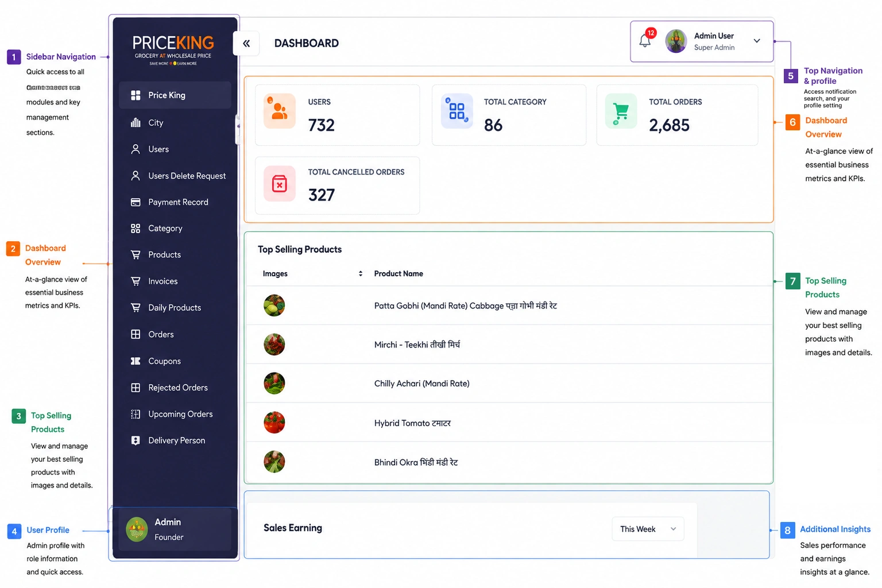This screenshot has width=882, height=588.
Task: Click the Hybrid Tomato product thumbnail
Action: pos(274,423)
